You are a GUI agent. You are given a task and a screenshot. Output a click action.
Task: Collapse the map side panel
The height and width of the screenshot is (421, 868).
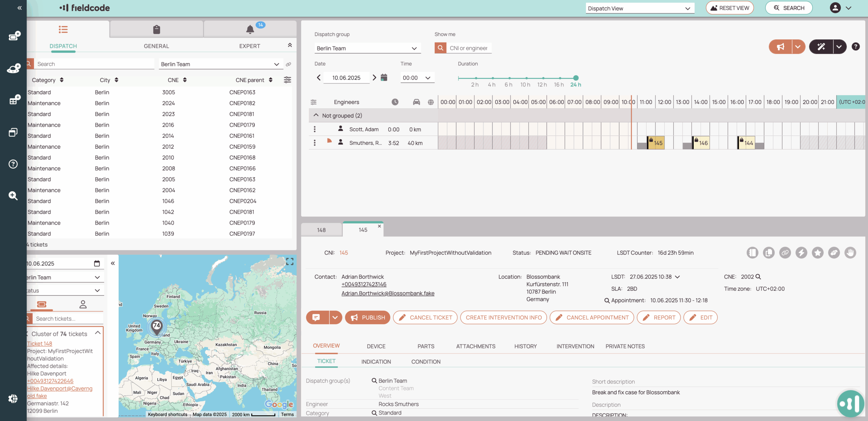(113, 263)
